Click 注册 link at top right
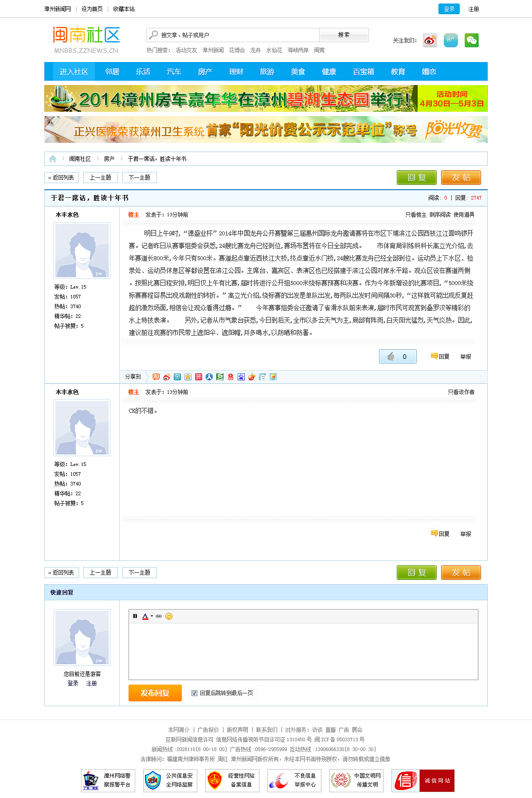This screenshot has height=798, width=532. click(474, 9)
